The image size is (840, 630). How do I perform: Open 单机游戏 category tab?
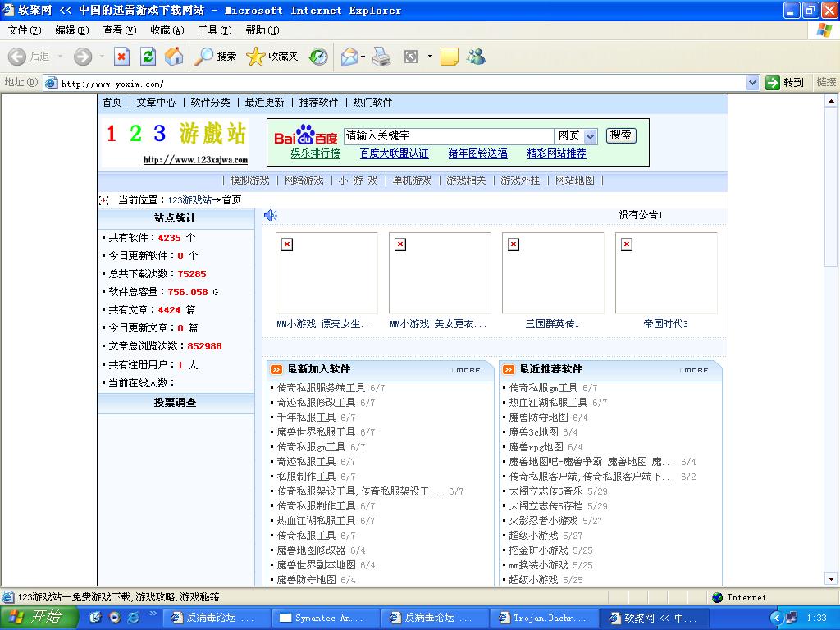tap(412, 180)
